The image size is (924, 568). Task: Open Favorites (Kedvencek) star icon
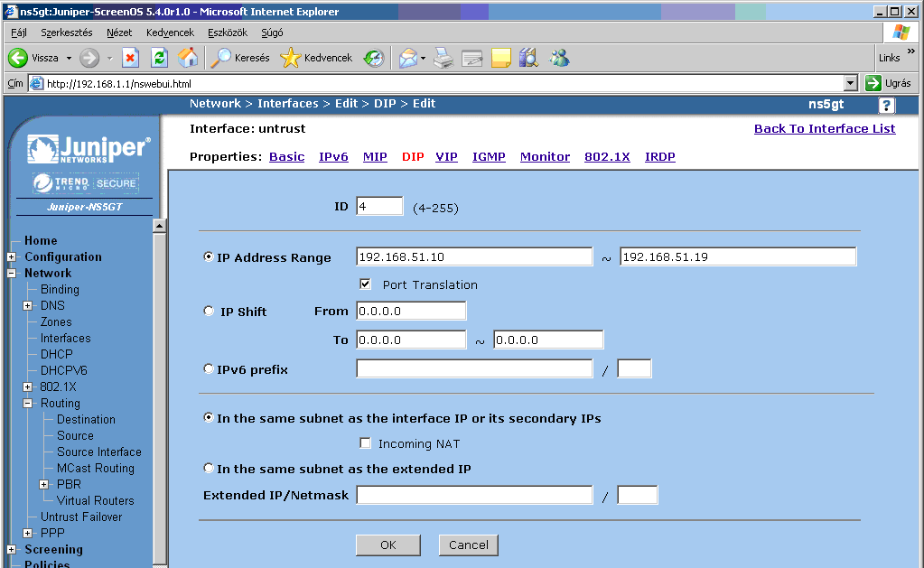point(290,58)
